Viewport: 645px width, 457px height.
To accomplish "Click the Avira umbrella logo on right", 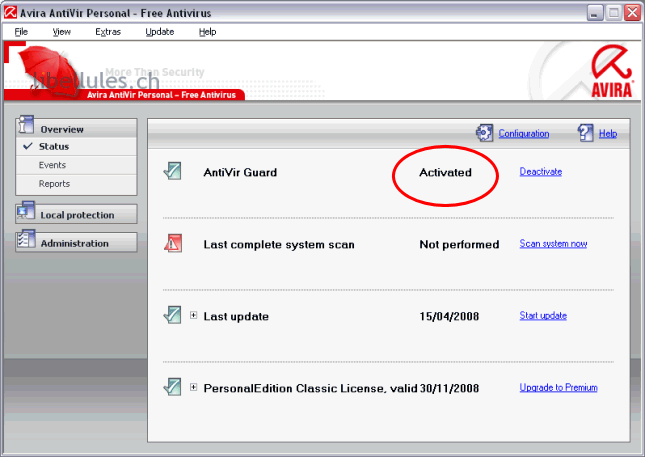I will 612,72.
